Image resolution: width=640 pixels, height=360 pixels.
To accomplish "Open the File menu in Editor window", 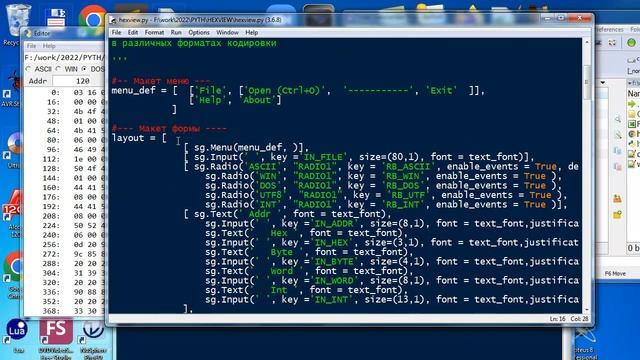I will click(31, 46).
